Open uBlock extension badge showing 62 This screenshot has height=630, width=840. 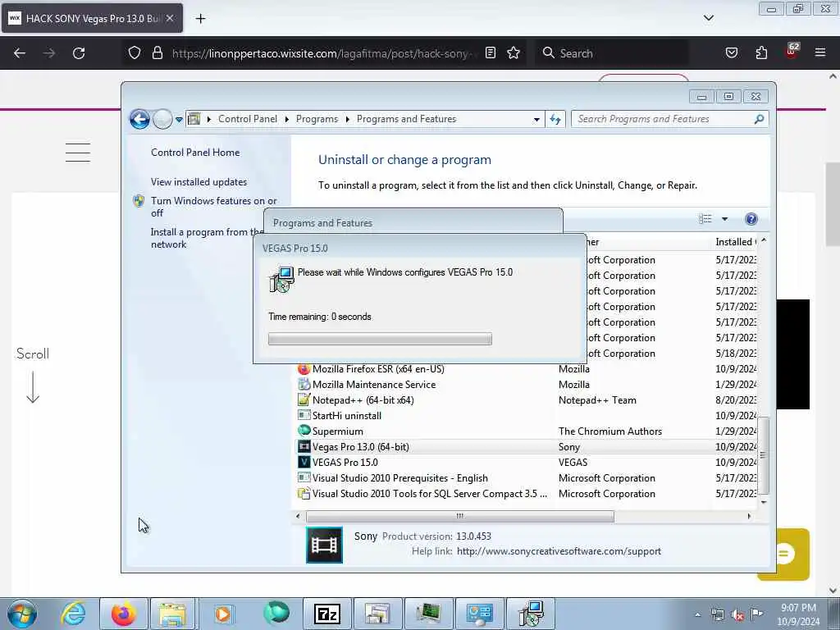[792, 52]
